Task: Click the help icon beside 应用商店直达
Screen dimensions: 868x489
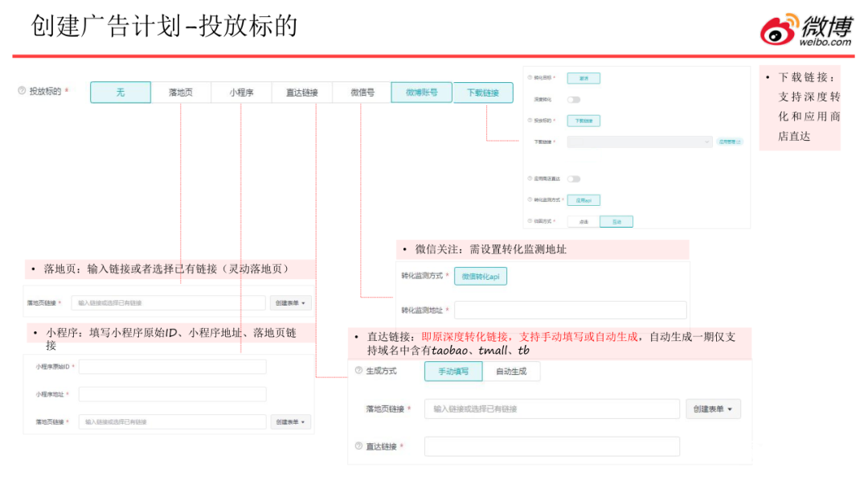Action: click(530, 179)
